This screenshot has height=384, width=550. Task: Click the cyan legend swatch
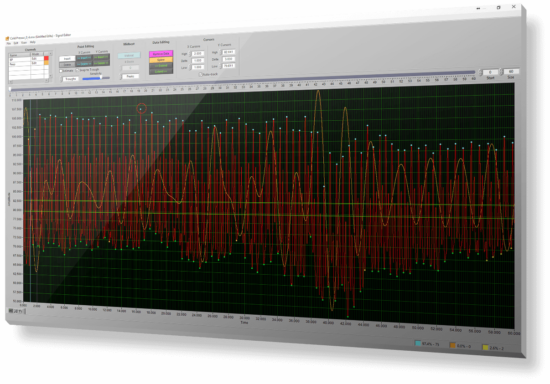click(418, 343)
